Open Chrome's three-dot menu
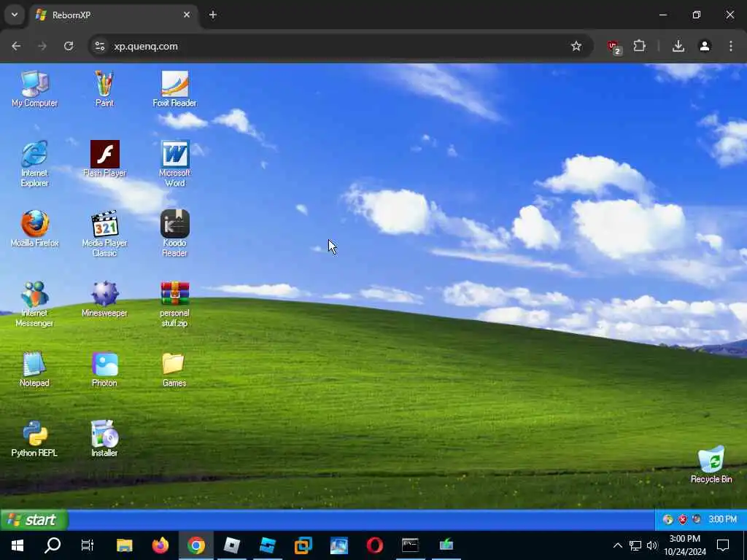The height and width of the screenshot is (560, 747). pos(731,46)
